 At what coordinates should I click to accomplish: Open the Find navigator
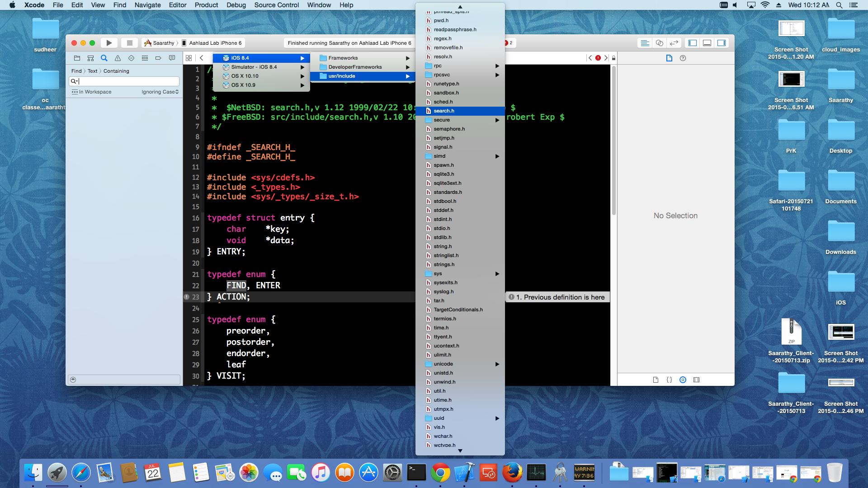(x=104, y=58)
